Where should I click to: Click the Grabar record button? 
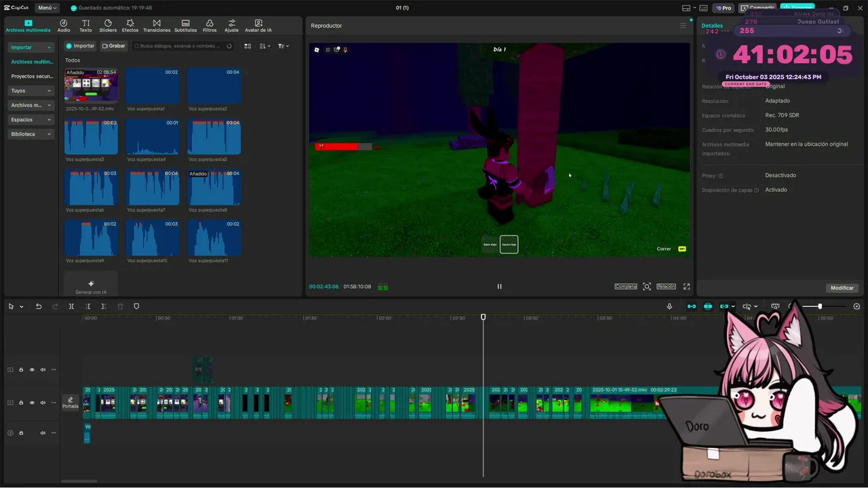click(x=114, y=46)
